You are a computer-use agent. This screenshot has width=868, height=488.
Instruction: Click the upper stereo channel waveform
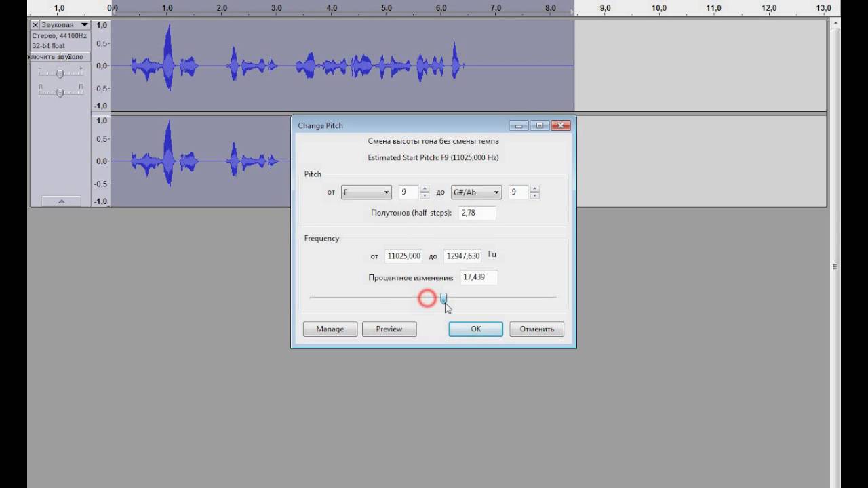click(x=342, y=66)
